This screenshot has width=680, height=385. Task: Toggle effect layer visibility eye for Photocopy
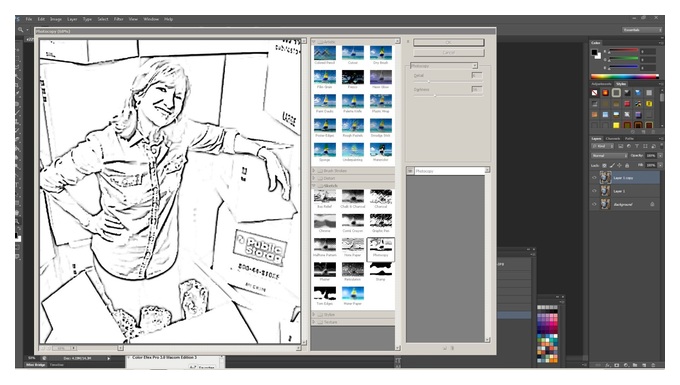point(410,171)
